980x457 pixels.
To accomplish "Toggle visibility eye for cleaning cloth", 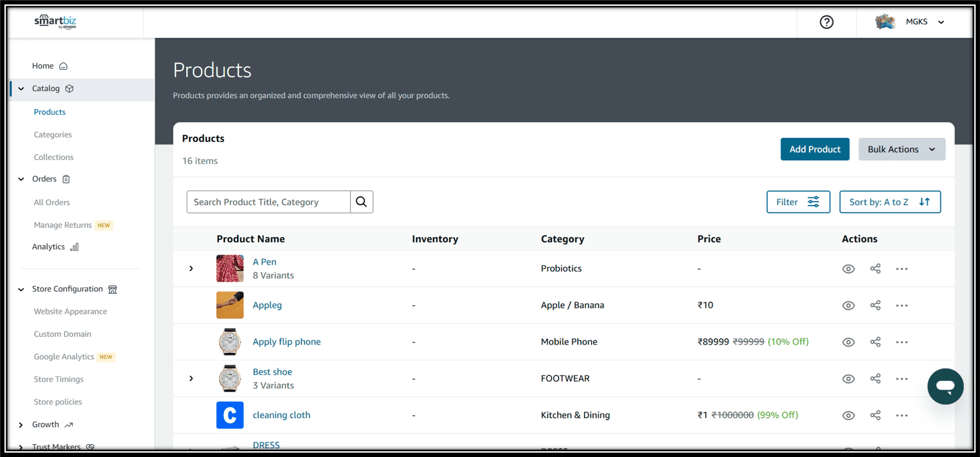I will [848, 415].
